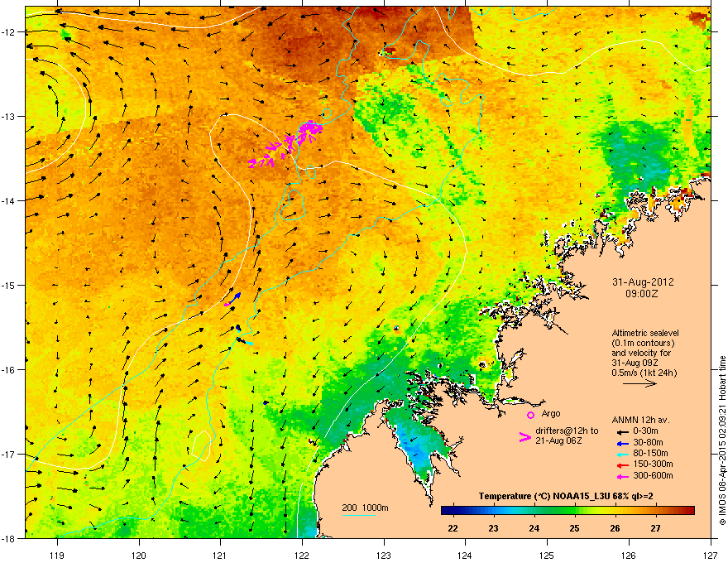
Task: Click the magenta drifters arrowhead legend symbol
Action: click(x=524, y=437)
